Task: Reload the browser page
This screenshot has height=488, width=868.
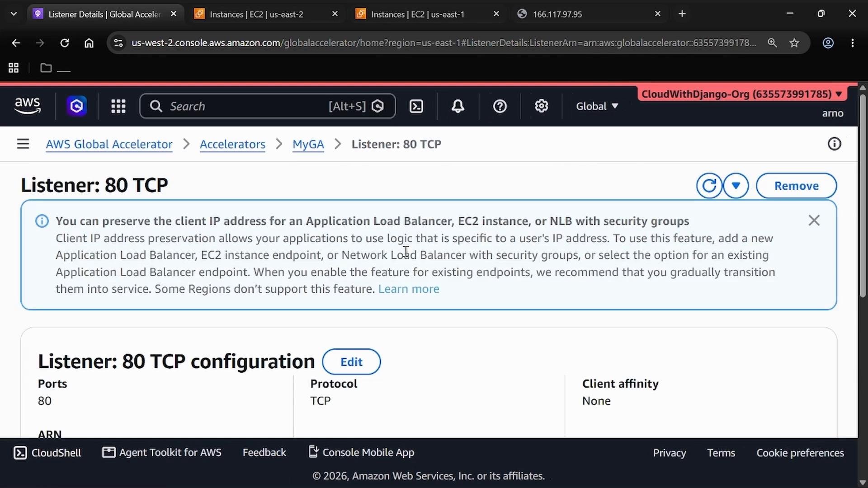Action: (x=65, y=43)
